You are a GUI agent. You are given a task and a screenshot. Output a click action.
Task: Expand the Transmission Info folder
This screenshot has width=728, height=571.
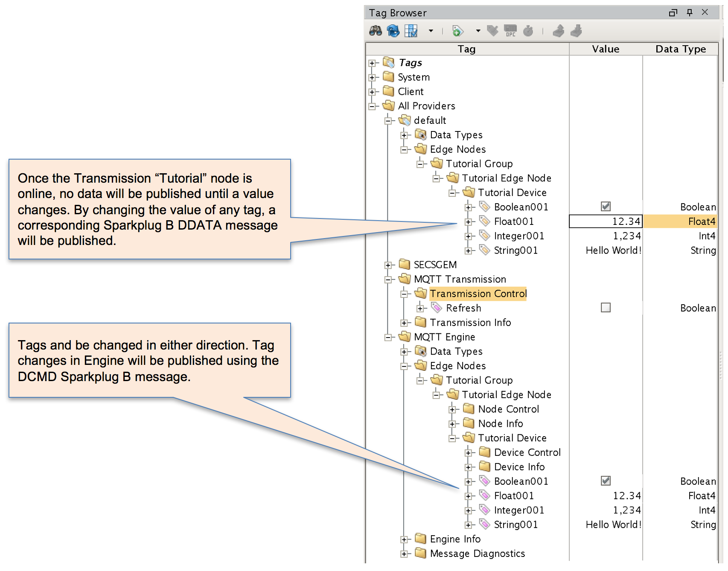404,323
